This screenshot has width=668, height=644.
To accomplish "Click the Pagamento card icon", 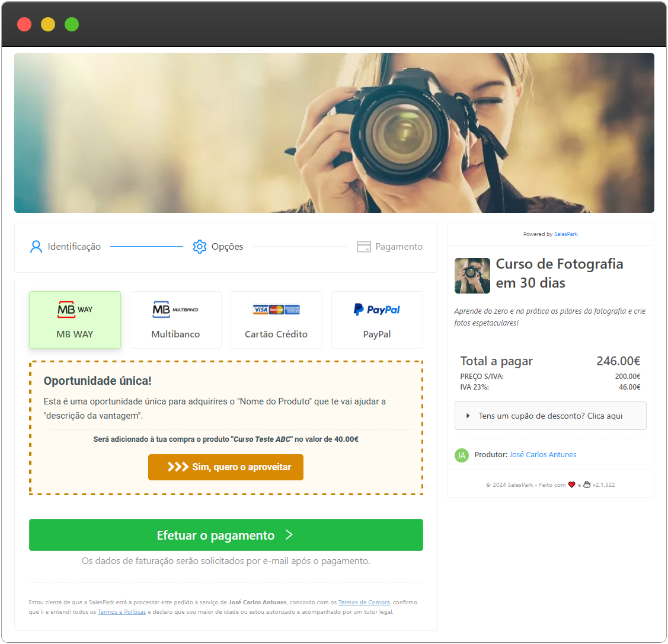I will click(363, 247).
